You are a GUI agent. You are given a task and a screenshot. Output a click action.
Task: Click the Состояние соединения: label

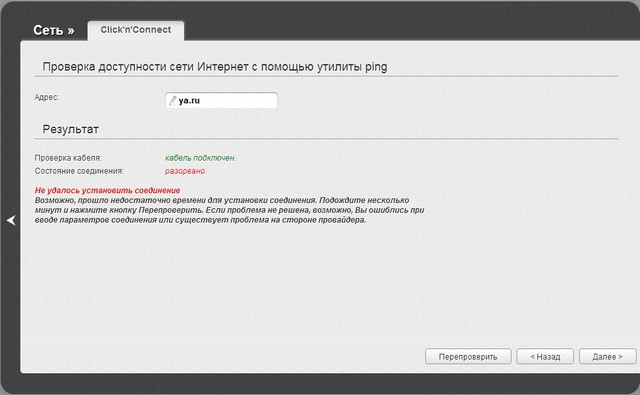79,171
